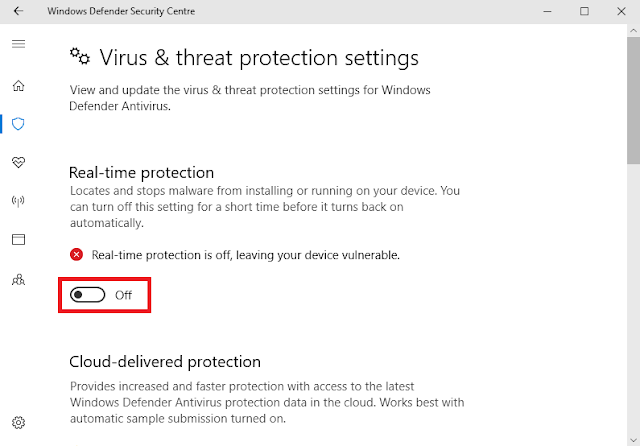
Task: Expand the hamburger navigation menu
Action: [18, 45]
